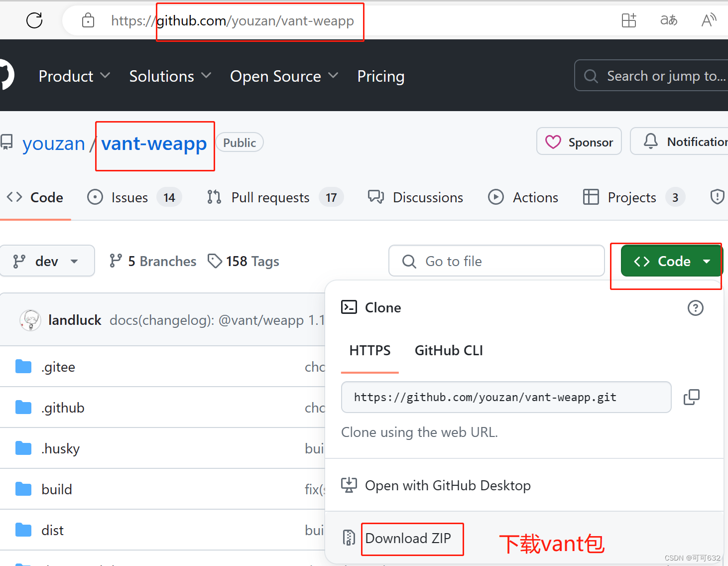Click the Projects table icon
This screenshot has height=566, width=728.
tap(591, 197)
